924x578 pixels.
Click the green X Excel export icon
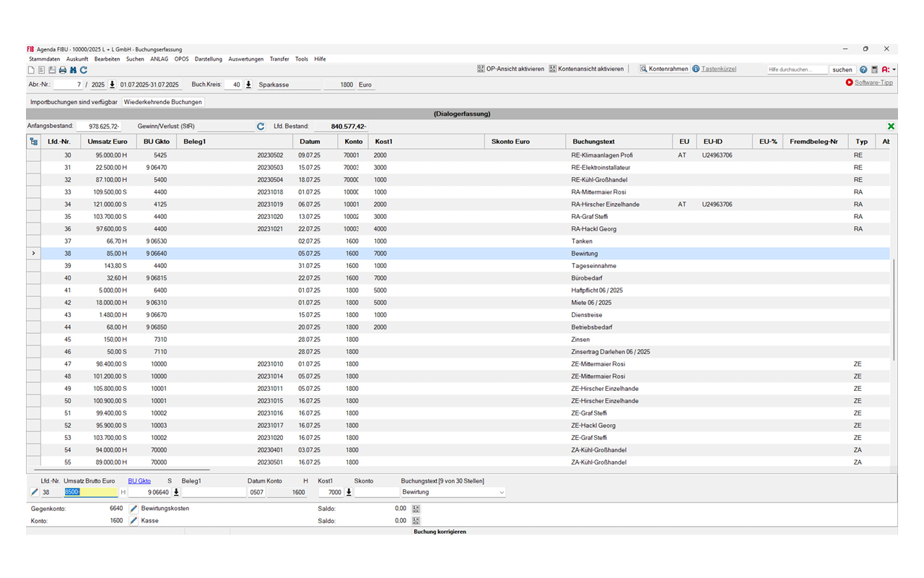pyautogui.click(x=891, y=126)
